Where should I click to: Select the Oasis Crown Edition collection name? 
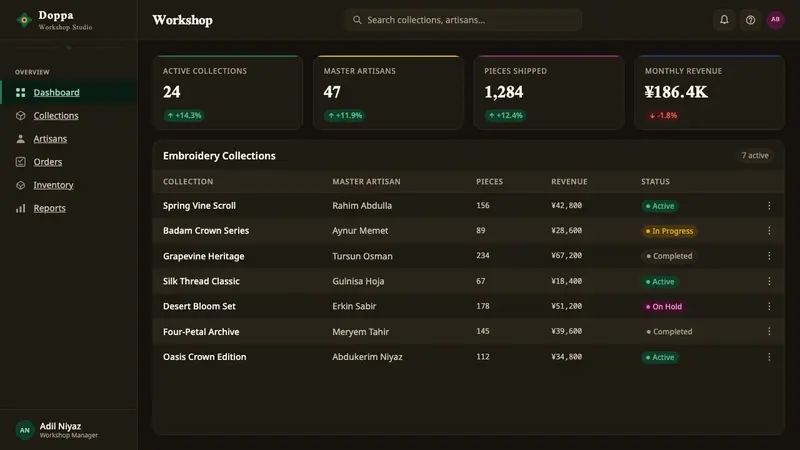tap(204, 357)
